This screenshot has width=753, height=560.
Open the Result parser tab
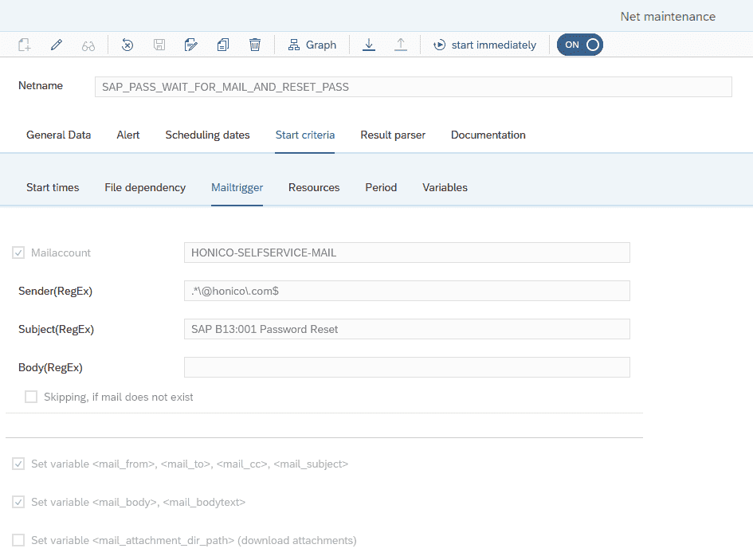click(x=393, y=135)
